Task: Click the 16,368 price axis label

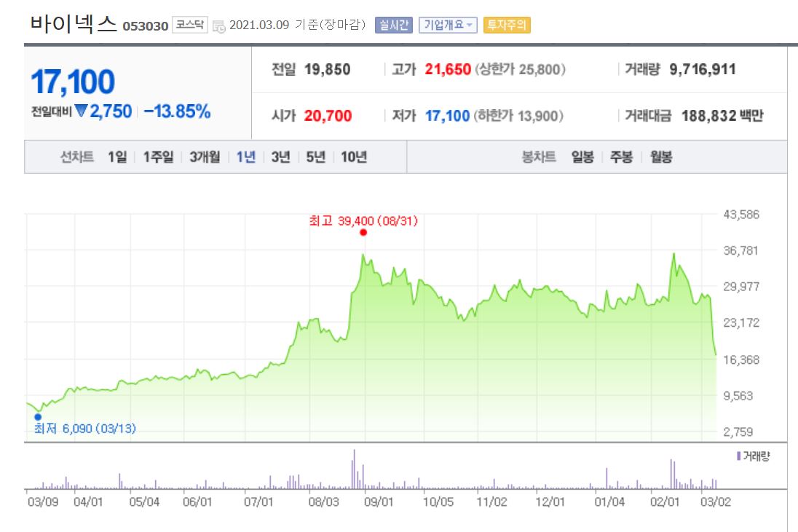Action: [x=741, y=360]
